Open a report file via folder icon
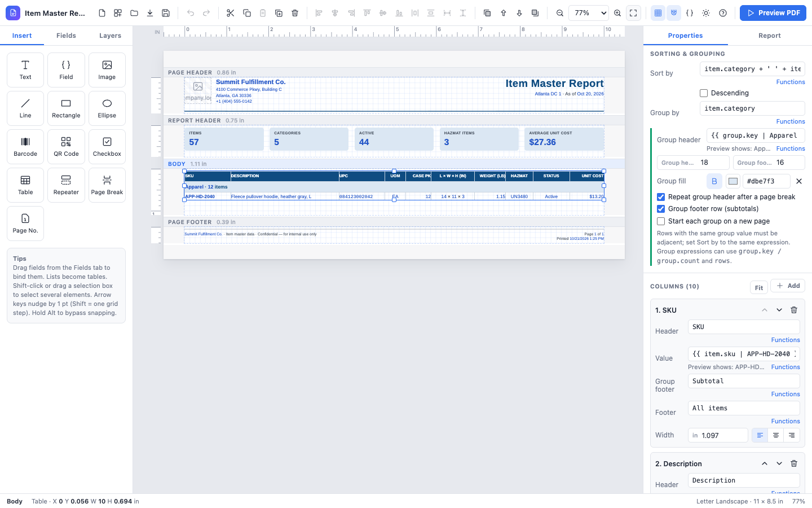This screenshot has width=812, height=508. tap(134, 13)
